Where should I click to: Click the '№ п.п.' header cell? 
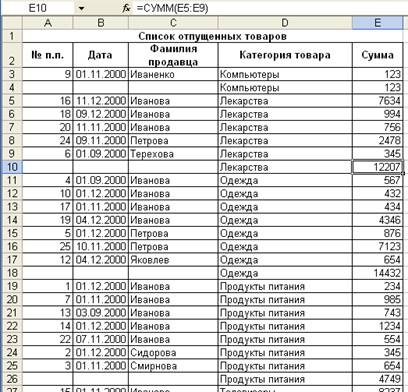pyautogui.click(x=48, y=55)
